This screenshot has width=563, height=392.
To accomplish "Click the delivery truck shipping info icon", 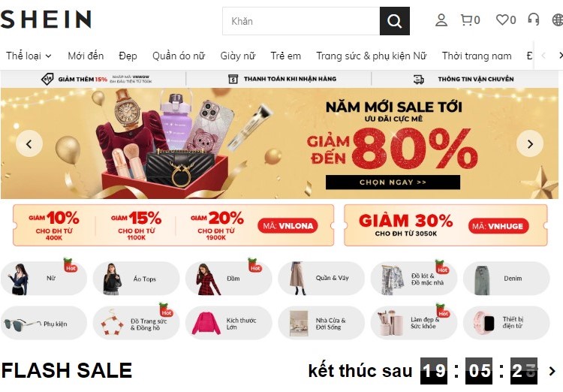I will [418, 79].
